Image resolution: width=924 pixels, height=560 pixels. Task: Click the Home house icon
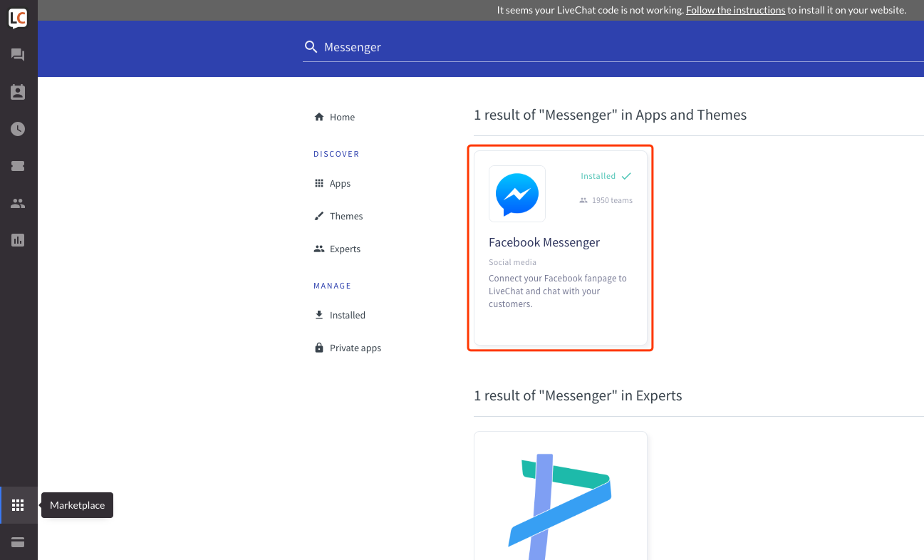click(x=319, y=117)
